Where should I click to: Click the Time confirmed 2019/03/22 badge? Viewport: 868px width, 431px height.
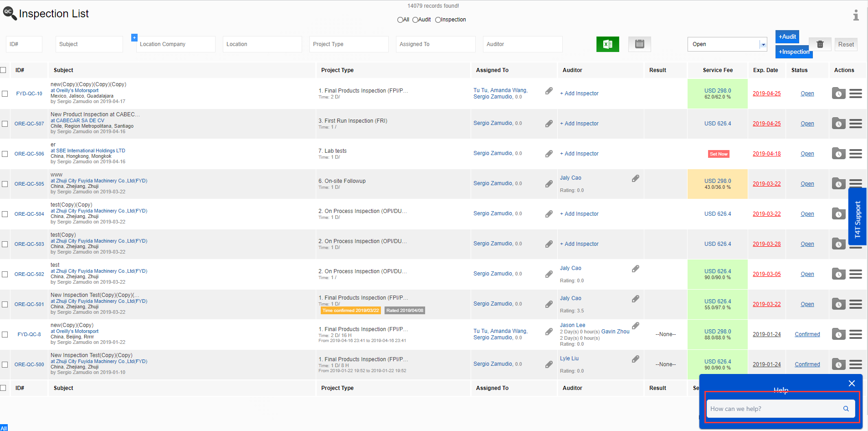click(x=350, y=310)
